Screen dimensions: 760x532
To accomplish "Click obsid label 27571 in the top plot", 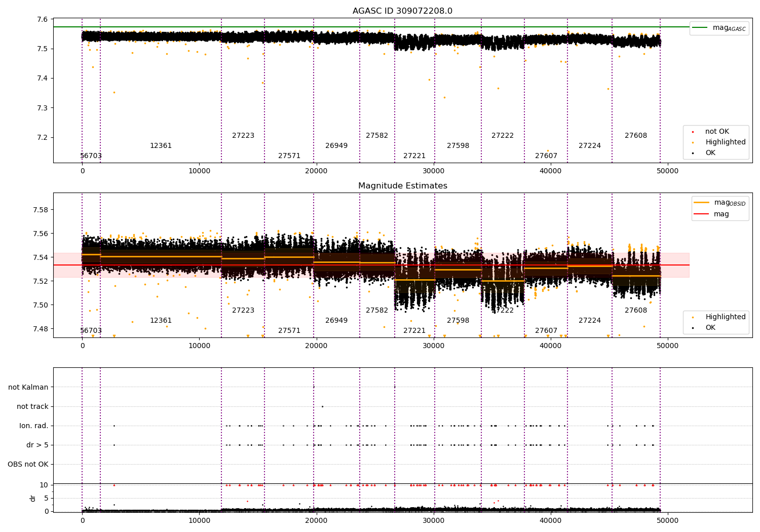I will pos(289,156).
